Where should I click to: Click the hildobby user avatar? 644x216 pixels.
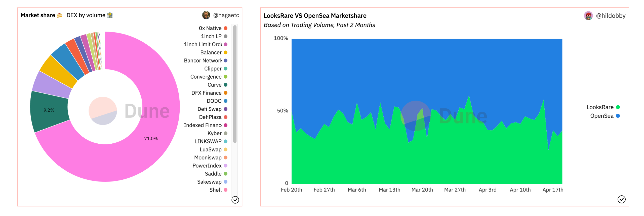tap(588, 16)
